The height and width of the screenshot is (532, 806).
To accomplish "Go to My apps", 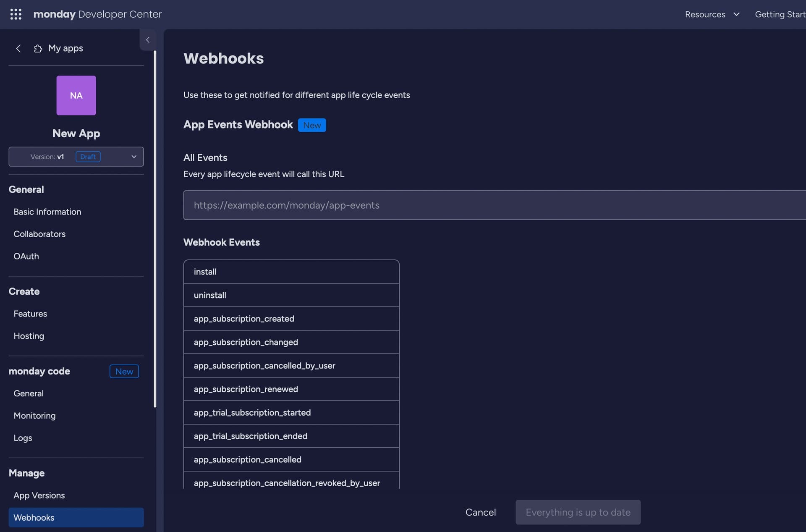I will tap(65, 48).
